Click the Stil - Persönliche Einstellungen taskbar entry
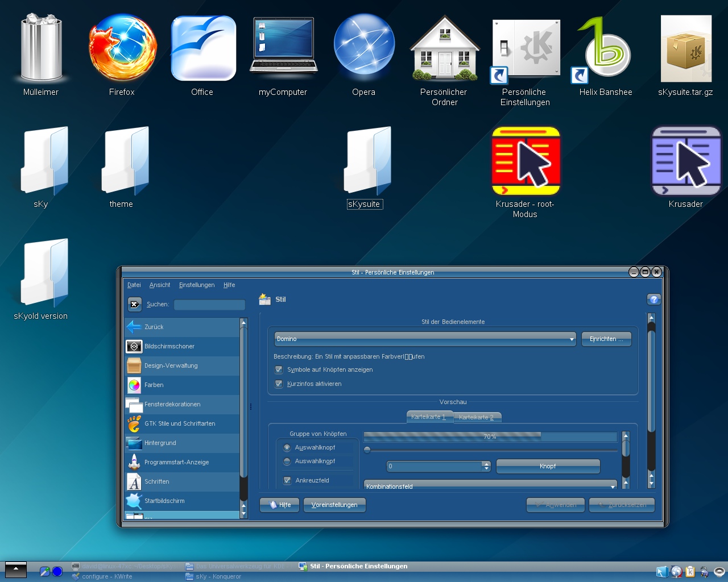Image resolution: width=728 pixels, height=582 pixels. coord(353,566)
